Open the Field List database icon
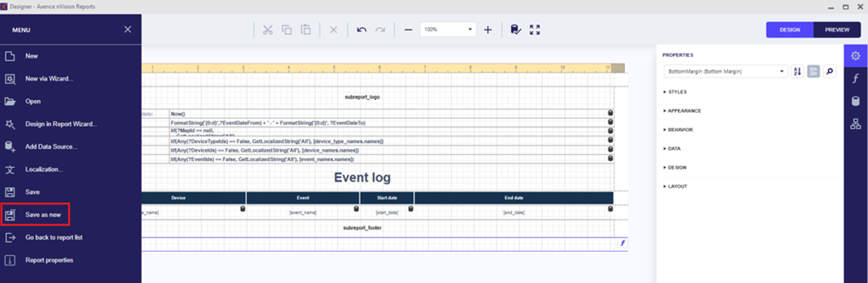 coord(856,101)
